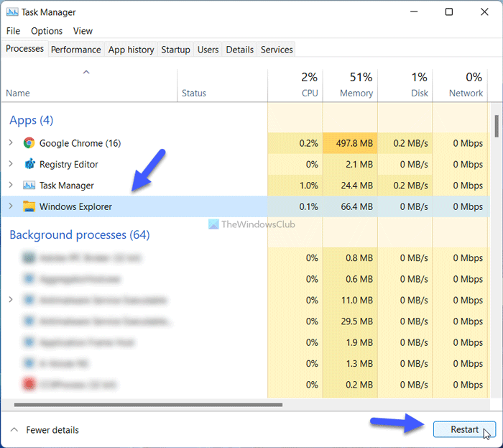The height and width of the screenshot is (448, 503).
Task: Collapse view with Fewer details chevron
Action: point(14,429)
